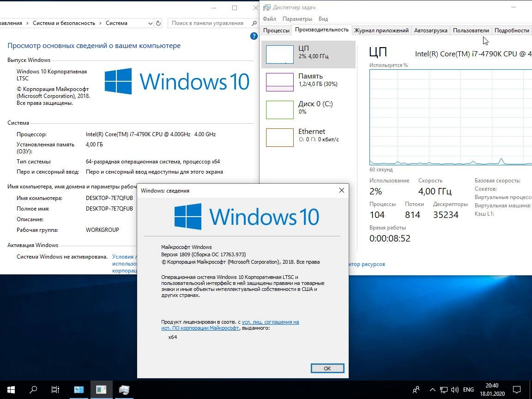The image size is (532, 399).
Task: Open the Windows Start menu
Action: coord(11,389)
